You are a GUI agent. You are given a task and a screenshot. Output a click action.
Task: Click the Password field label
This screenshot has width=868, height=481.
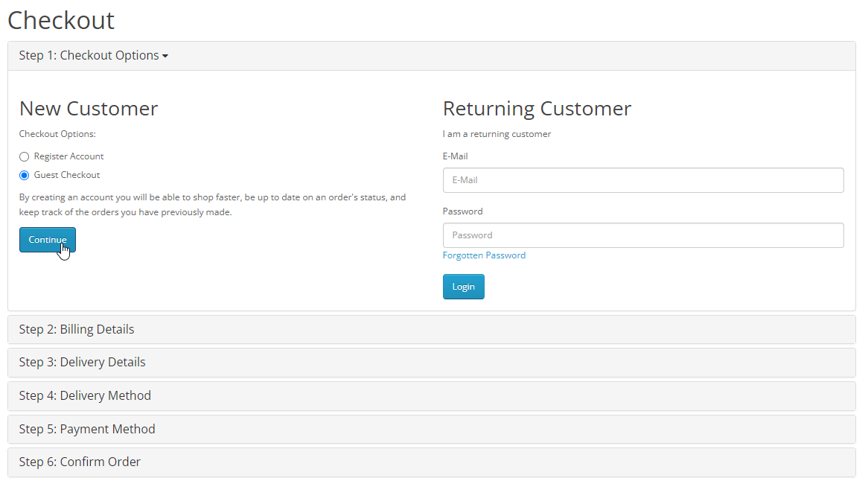(x=462, y=211)
